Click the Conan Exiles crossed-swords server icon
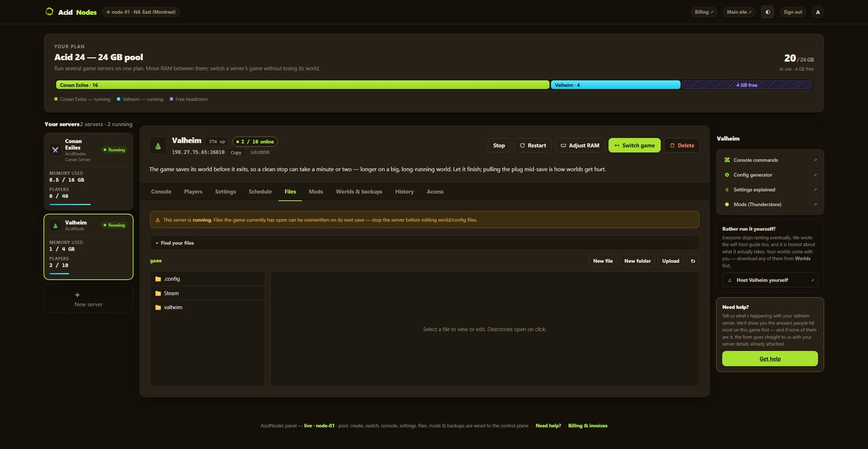Screen dimensions: 868x449 (55, 150)
